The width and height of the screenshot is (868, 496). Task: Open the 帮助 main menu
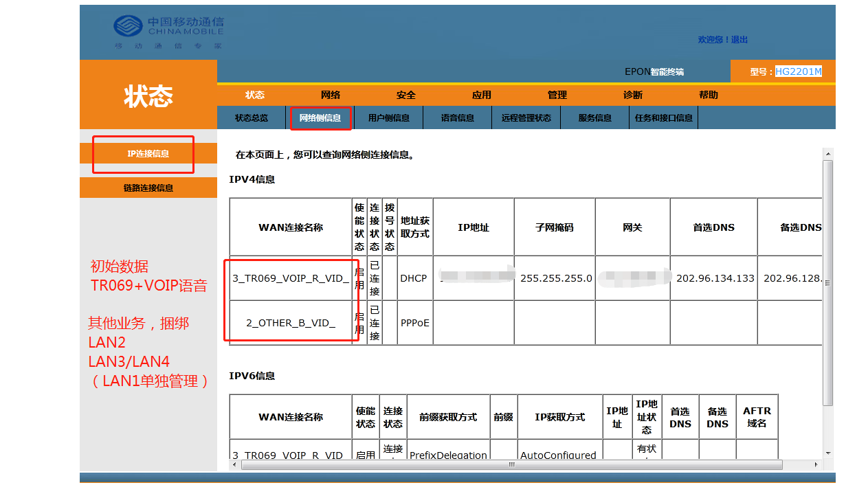[x=709, y=95]
